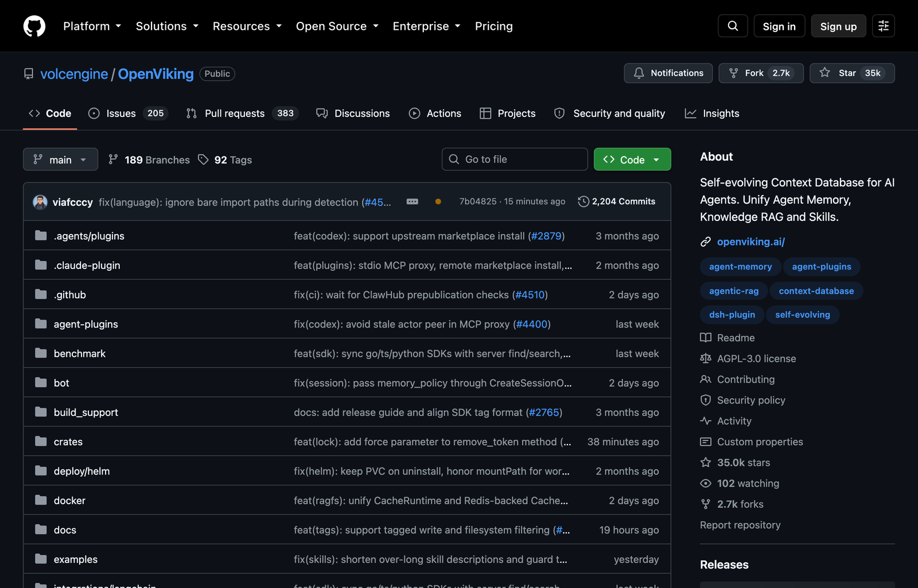Click the star icon beside 35.0k stars

(x=706, y=462)
